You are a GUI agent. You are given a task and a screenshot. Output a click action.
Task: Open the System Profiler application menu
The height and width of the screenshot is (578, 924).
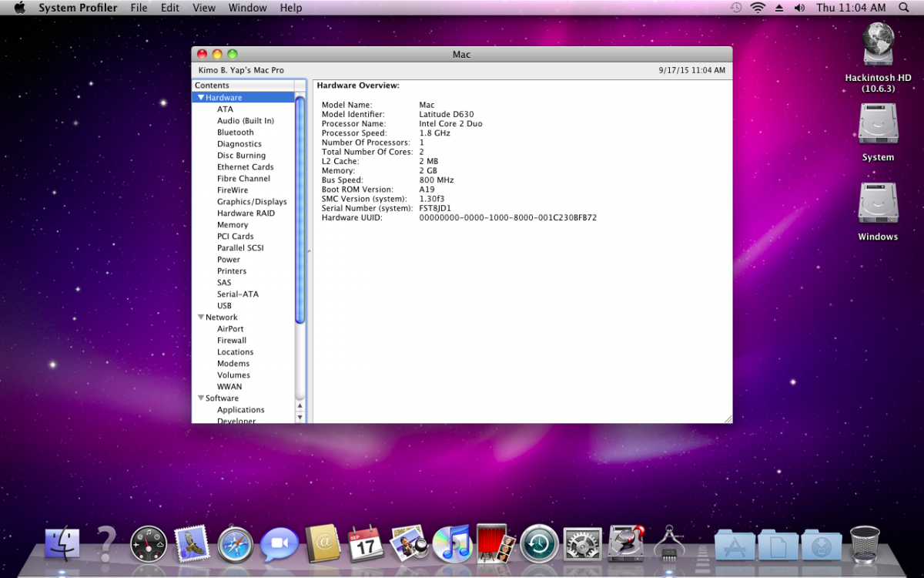click(79, 8)
